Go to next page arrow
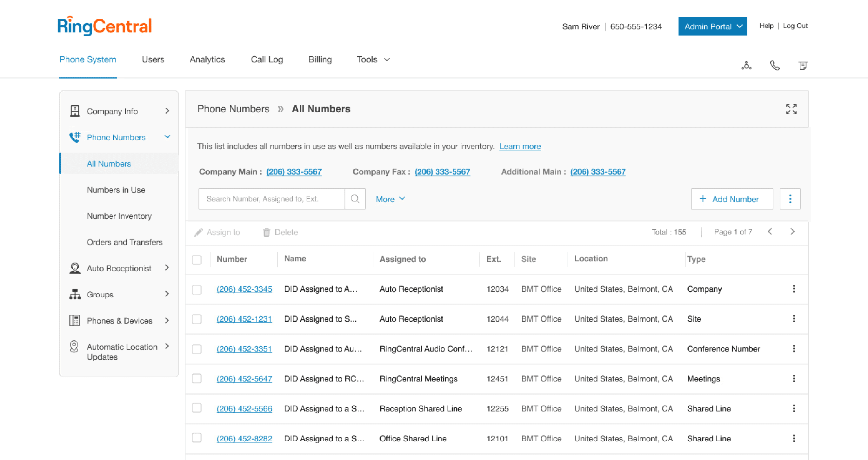 tap(792, 232)
